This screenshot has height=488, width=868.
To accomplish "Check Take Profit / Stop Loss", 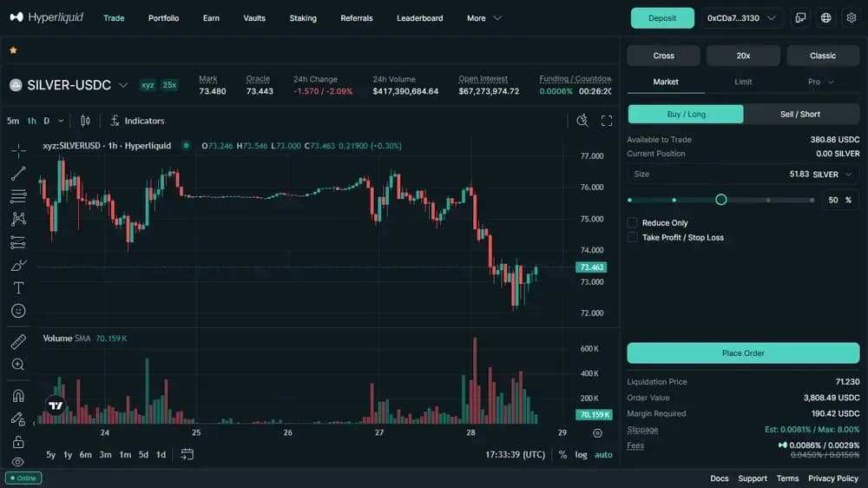I will [x=633, y=237].
